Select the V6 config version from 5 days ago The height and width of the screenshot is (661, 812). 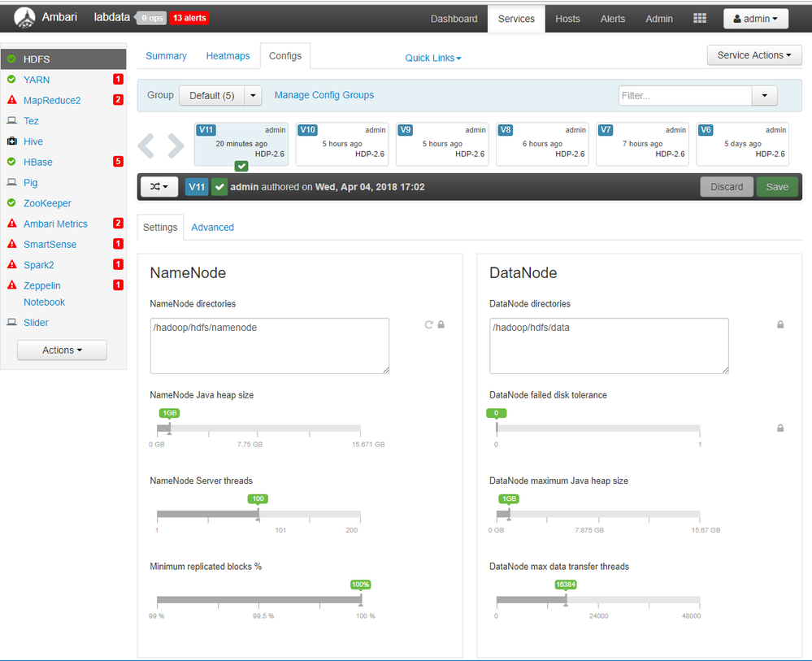click(743, 143)
